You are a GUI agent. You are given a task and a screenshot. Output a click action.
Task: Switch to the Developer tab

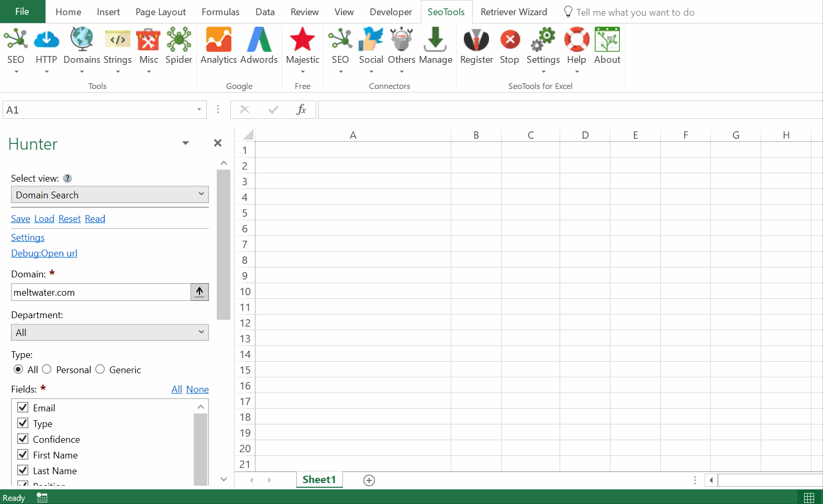(x=391, y=12)
